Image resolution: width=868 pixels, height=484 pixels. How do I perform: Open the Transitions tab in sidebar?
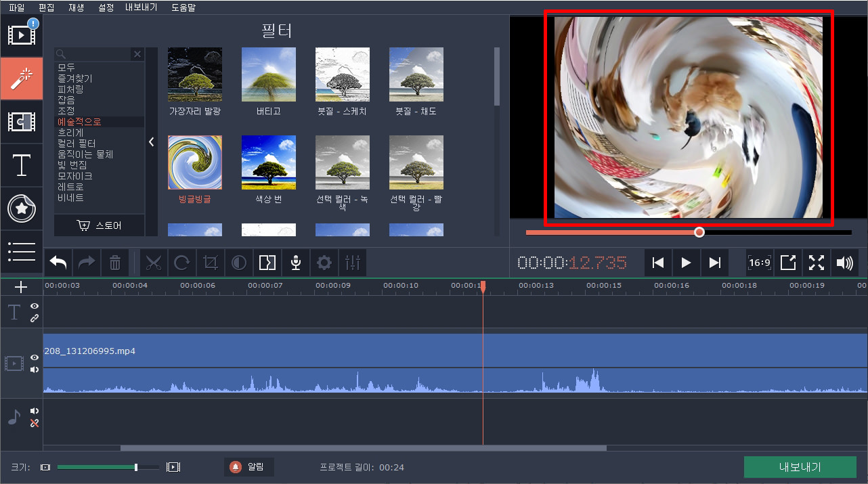tap(22, 122)
